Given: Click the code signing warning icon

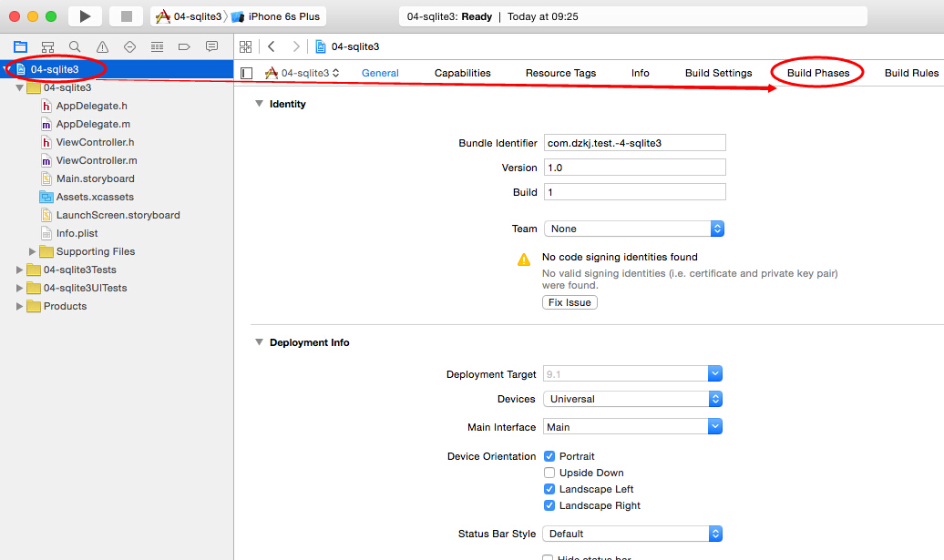Looking at the screenshot, I should [x=524, y=260].
